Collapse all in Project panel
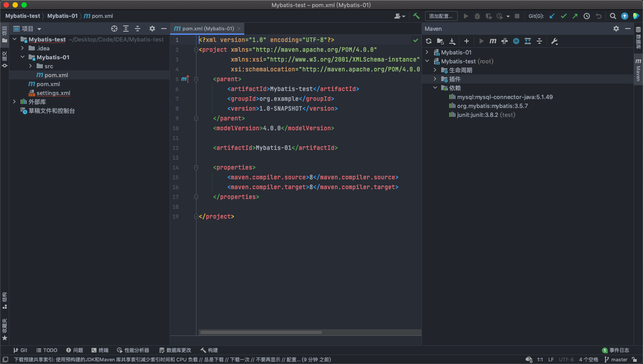Viewport: 643px width, 364px height. pyautogui.click(x=138, y=29)
